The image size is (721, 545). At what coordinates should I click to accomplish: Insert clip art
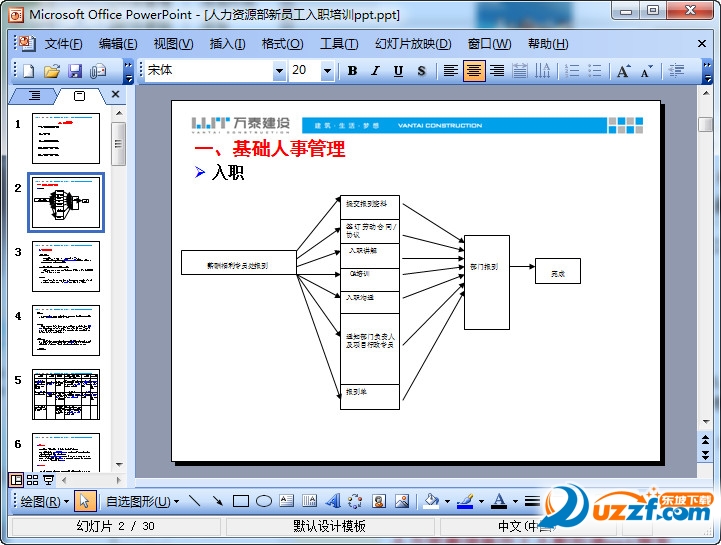[x=379, y=501]
